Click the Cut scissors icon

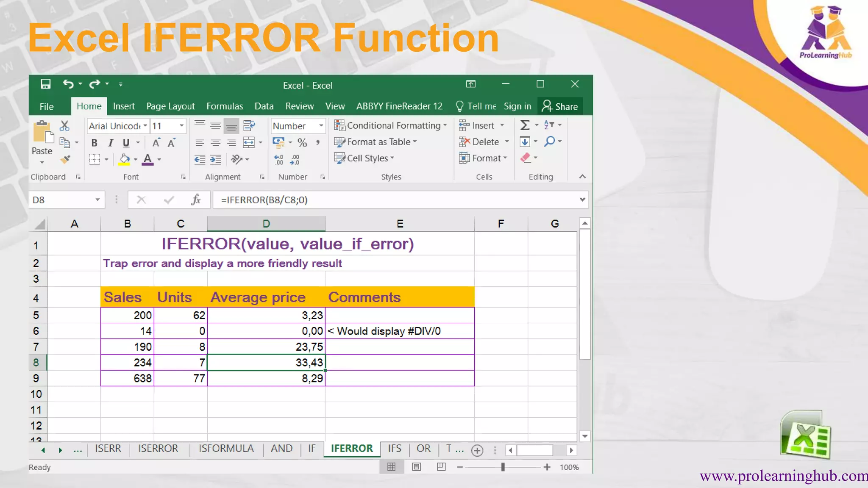pyautogui.click(x=64, y=126)
